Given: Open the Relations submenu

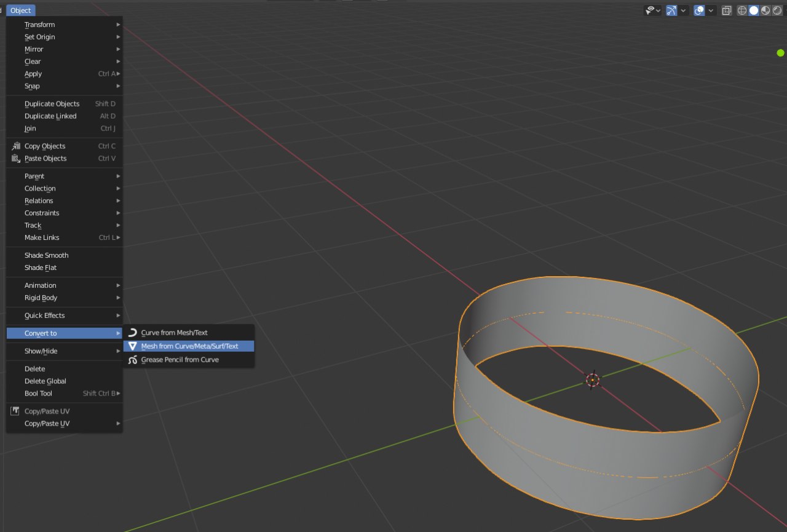Looking at the screenshot, I should click(65, 201).
